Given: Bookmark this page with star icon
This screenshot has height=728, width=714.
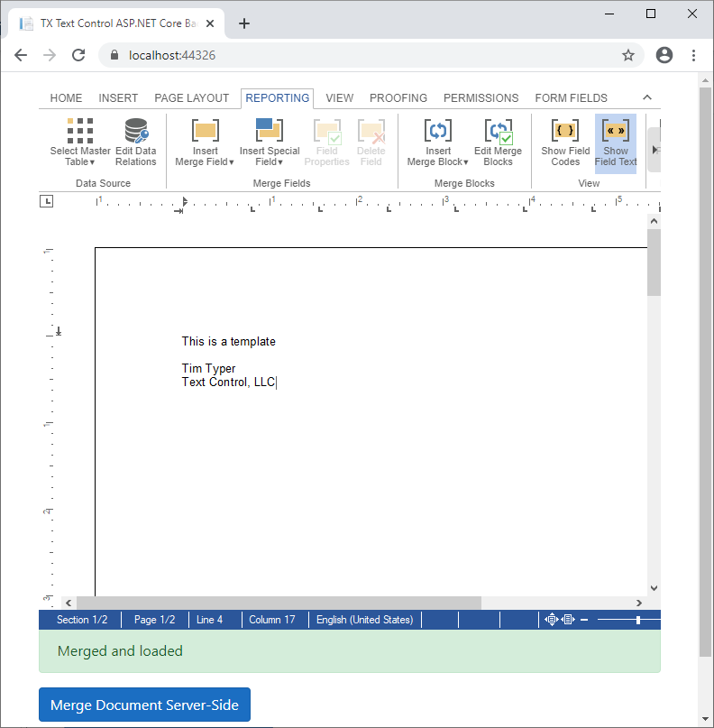Looking at the screenshot, I should 628,55.
